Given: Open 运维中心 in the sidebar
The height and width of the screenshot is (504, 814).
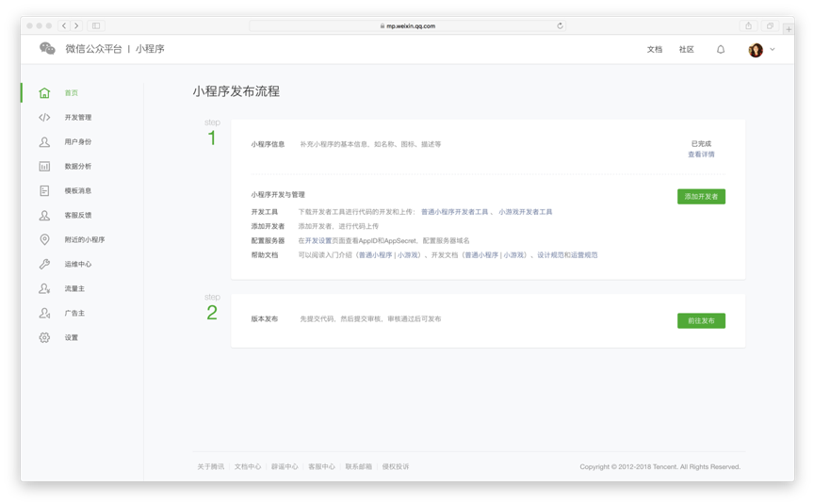Looking at the screenshot, I should click(x=78, y=264).
